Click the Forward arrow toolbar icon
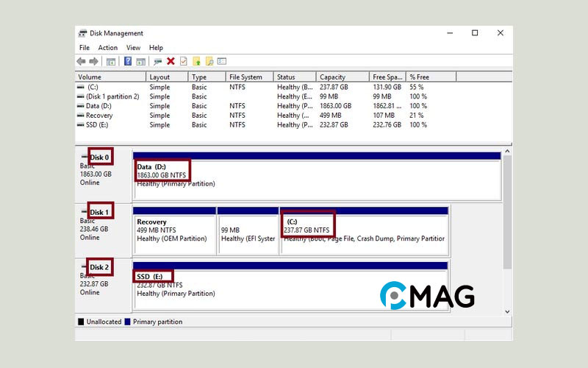Viewport: 588px width, 368px height. tap(94, 61)
